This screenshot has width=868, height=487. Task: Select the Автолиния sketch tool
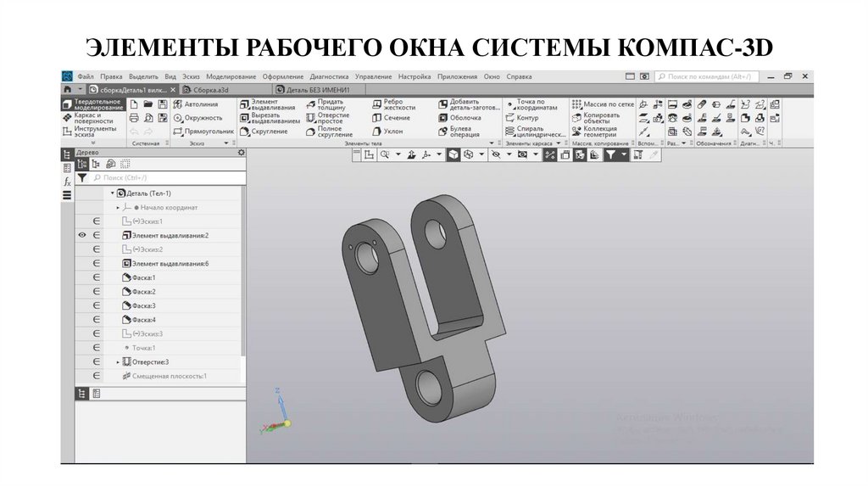click(196, 104)
